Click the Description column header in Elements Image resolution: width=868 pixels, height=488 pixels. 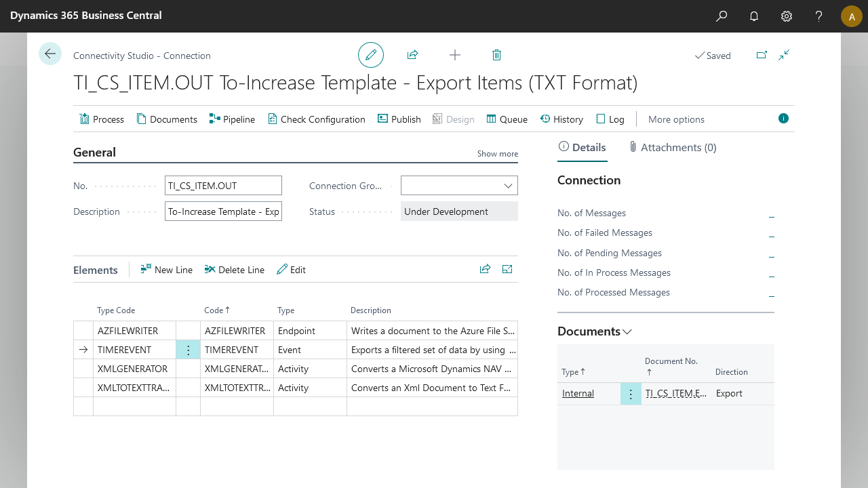point(371,310)
